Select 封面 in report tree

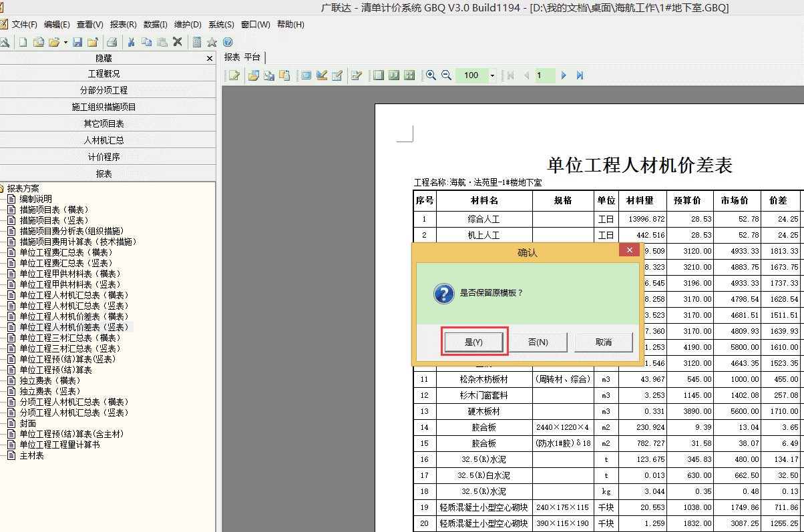pos(28,423)
